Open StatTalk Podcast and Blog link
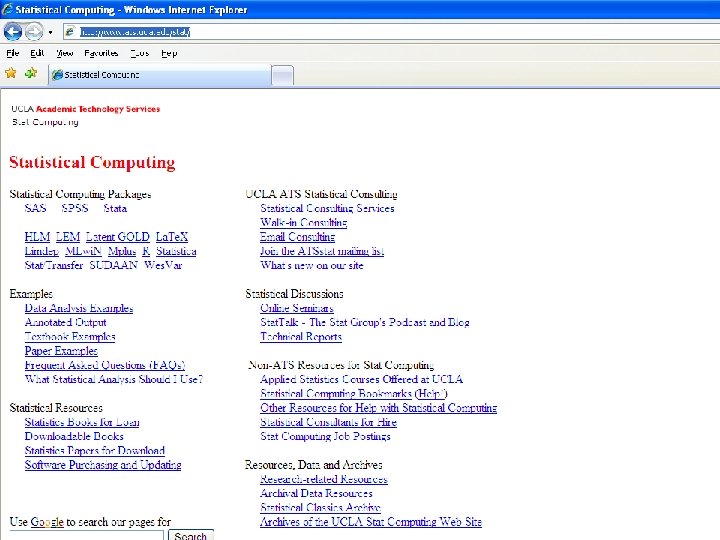The height and width of the screenshot is (540, 720). [x=365, y=322]
